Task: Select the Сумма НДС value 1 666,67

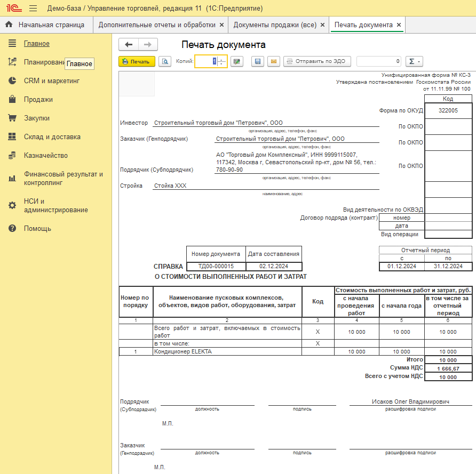Action: (448, 369)
